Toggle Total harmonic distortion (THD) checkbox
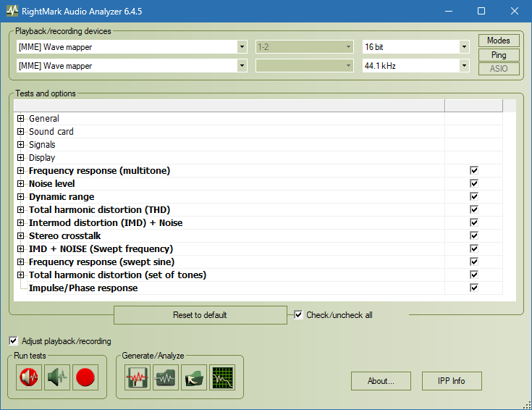The height and width of the screenshot is (410, 532). [474, 209]
